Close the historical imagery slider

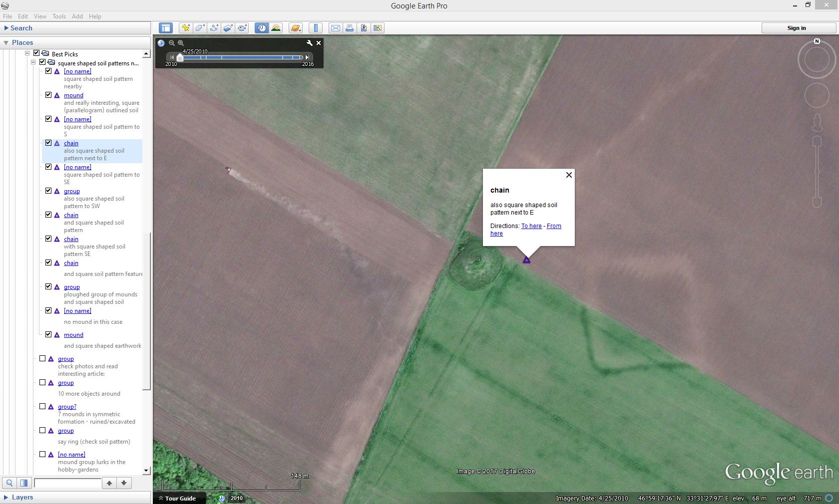click(x=319, y=43)
